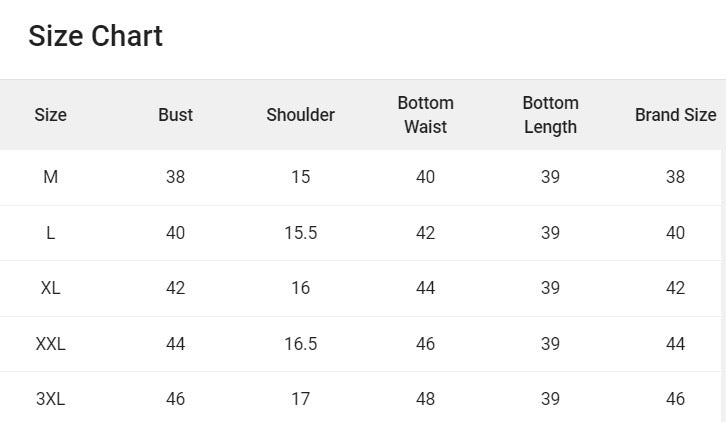The height and width of the screenshot is (422, 726).
Task: Select the Brand Size column header
Action: tap(675, 115)
